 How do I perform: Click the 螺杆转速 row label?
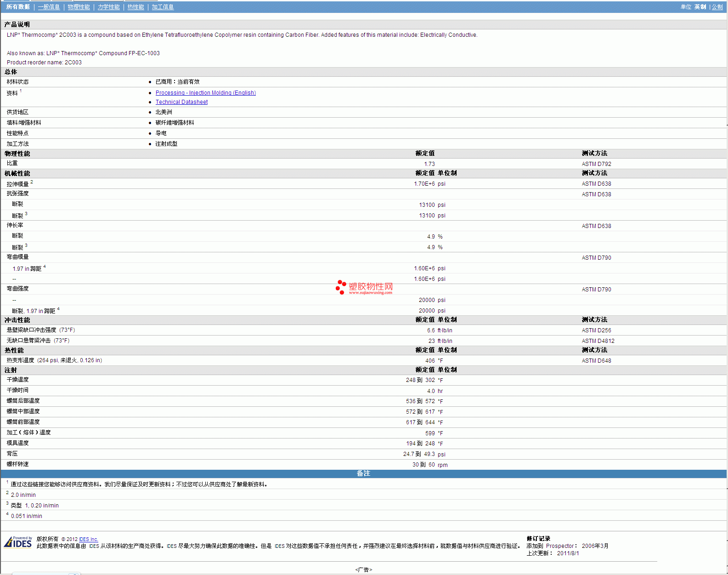(x=17, y=464)
